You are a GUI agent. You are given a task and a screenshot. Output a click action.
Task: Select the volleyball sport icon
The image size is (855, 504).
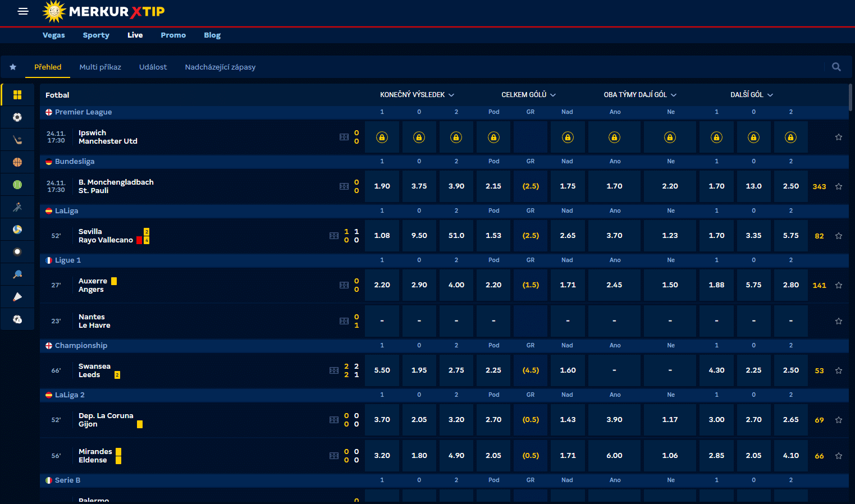tap(17, 230)
